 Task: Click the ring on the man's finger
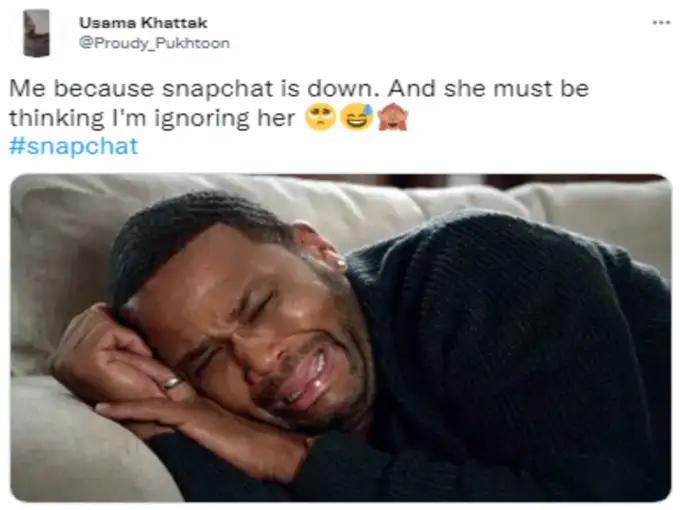click(171, 382)
